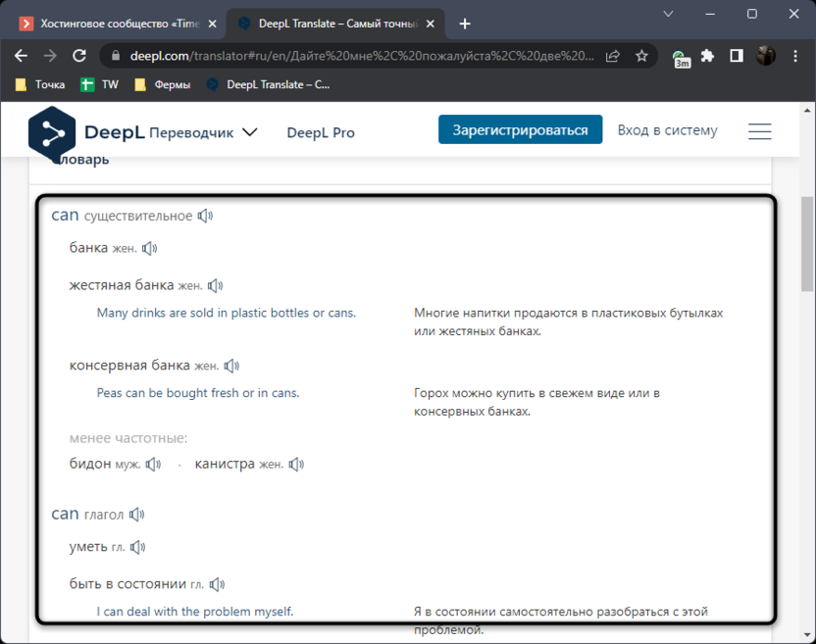Play audio for 'бидон' translation
The image size is (816, 644).
pos(153,465)
